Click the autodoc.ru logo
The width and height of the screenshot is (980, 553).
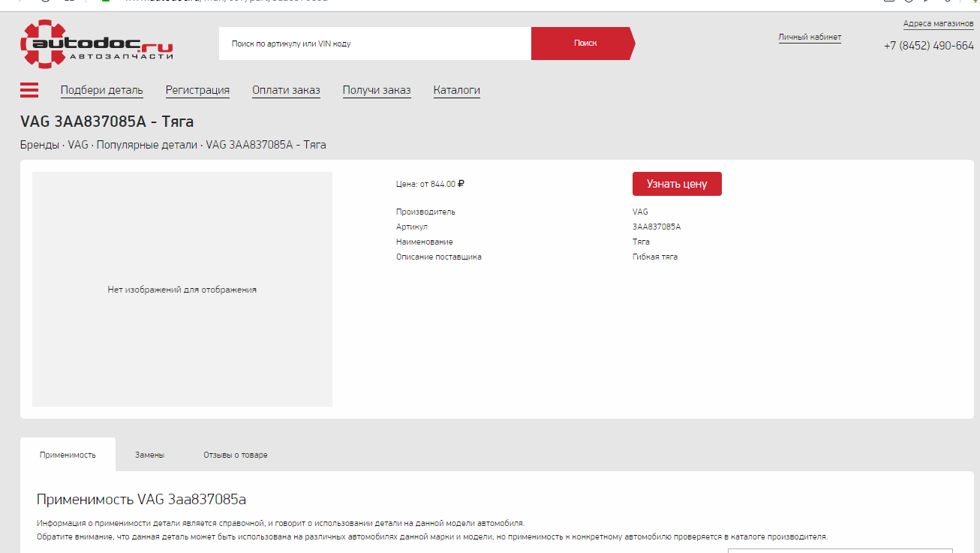point(97,44)
